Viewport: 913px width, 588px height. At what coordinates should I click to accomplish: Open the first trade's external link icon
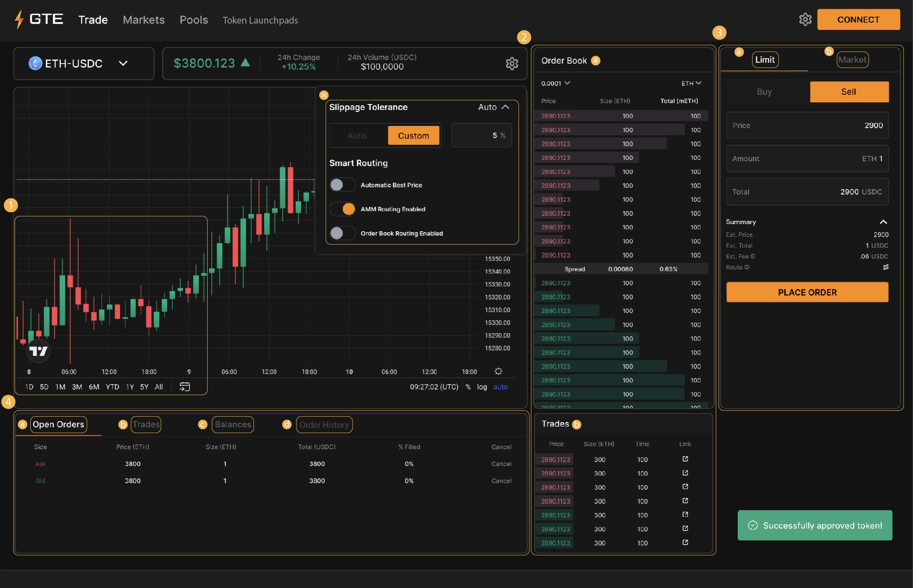(x=685, y=459)
